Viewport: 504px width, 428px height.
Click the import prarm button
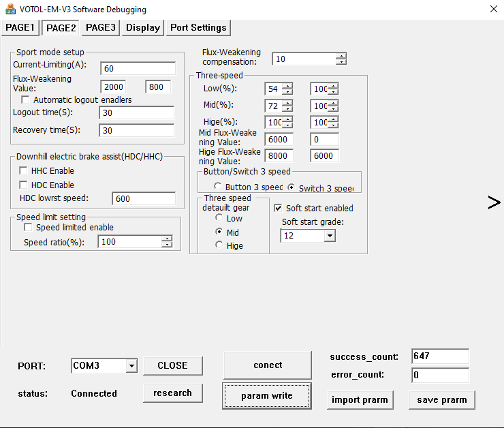pyautogui.click(x=360, y=399)
